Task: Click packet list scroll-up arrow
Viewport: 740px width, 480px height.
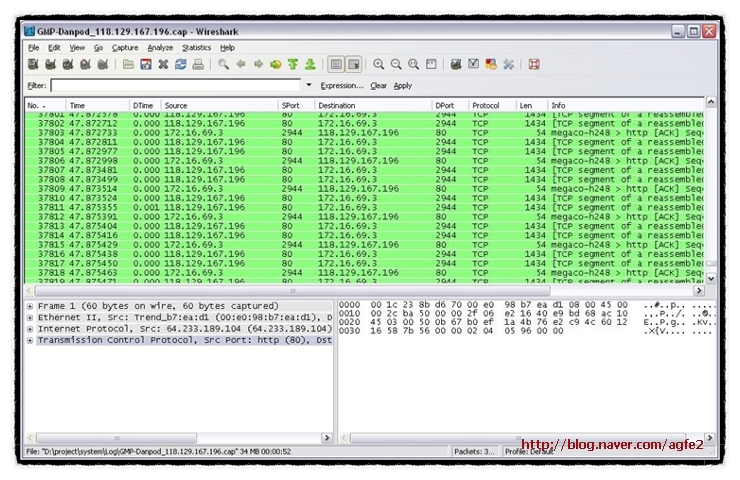Action: [711, 102]
